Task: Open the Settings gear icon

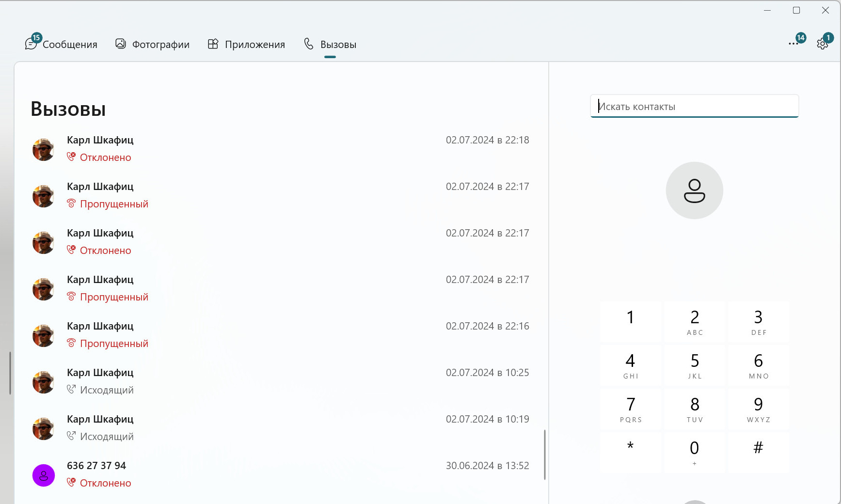Action: click(x=822, y=44)
